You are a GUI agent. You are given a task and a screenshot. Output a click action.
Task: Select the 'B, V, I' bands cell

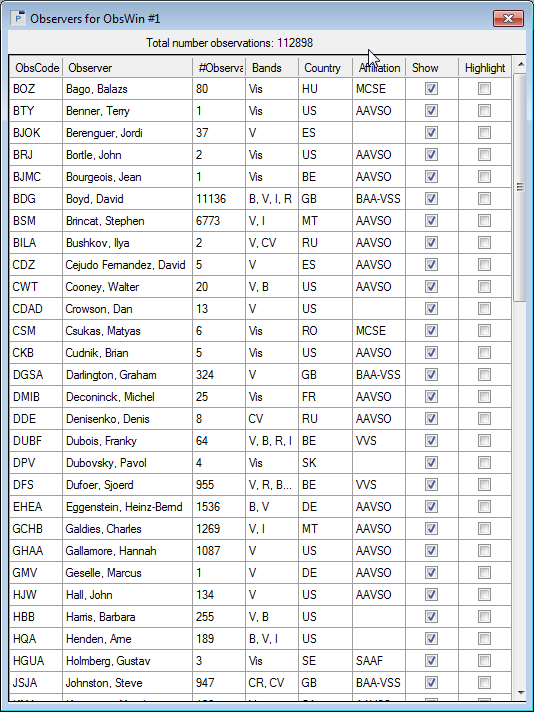tap(272, 638)
